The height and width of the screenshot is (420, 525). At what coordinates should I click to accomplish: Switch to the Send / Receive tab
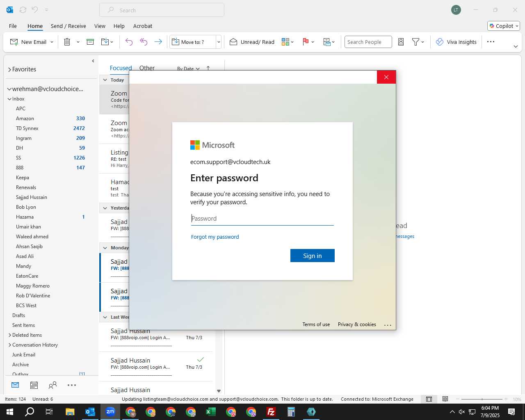pos(68,26)
